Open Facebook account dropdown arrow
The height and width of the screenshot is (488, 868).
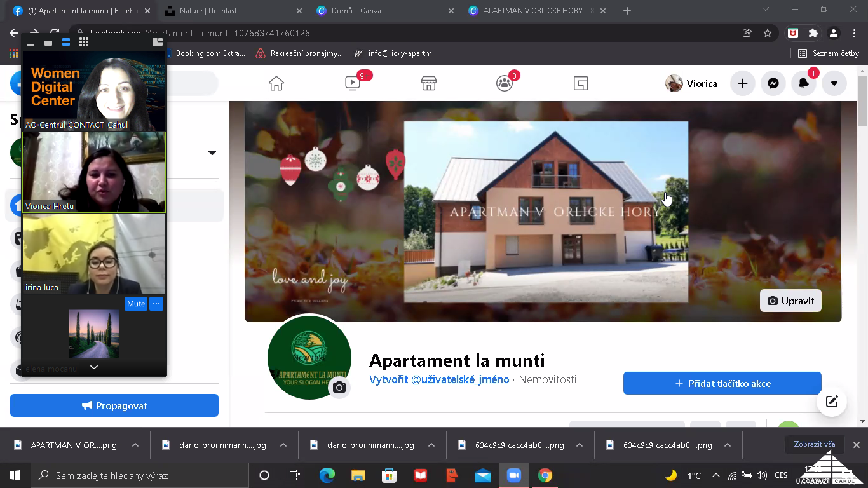tap(834, 83)
